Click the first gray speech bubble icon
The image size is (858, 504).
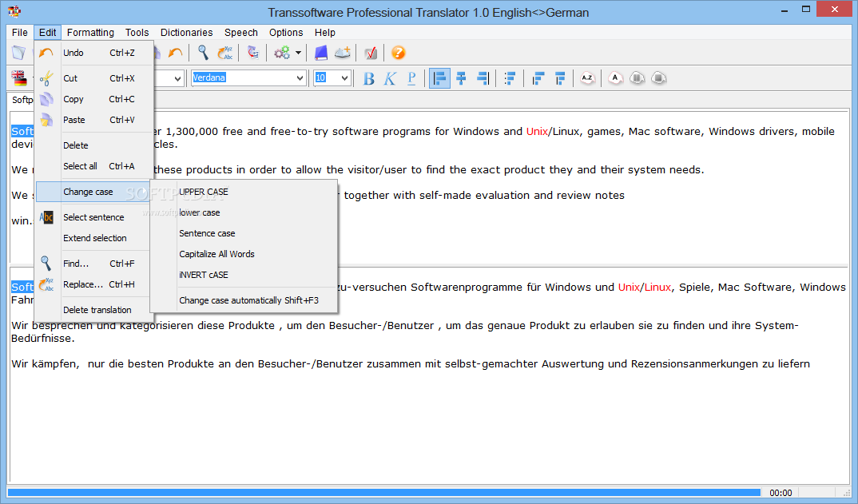[x=637, y=78]
